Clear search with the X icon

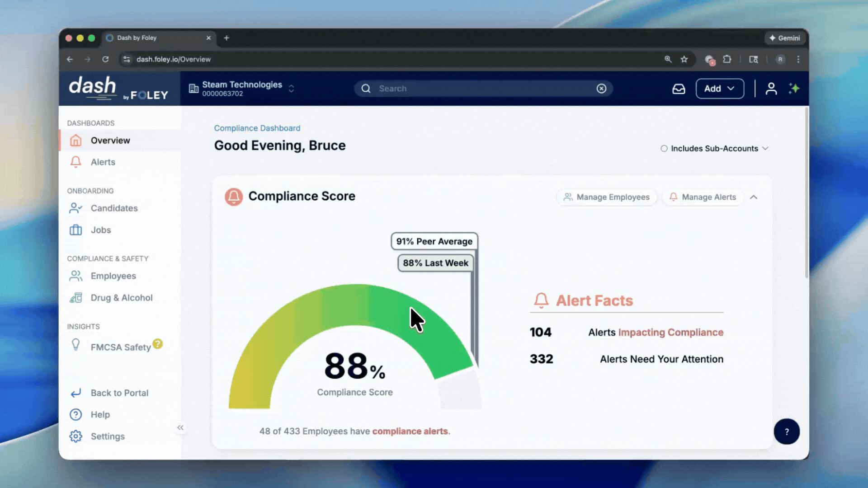601,89
